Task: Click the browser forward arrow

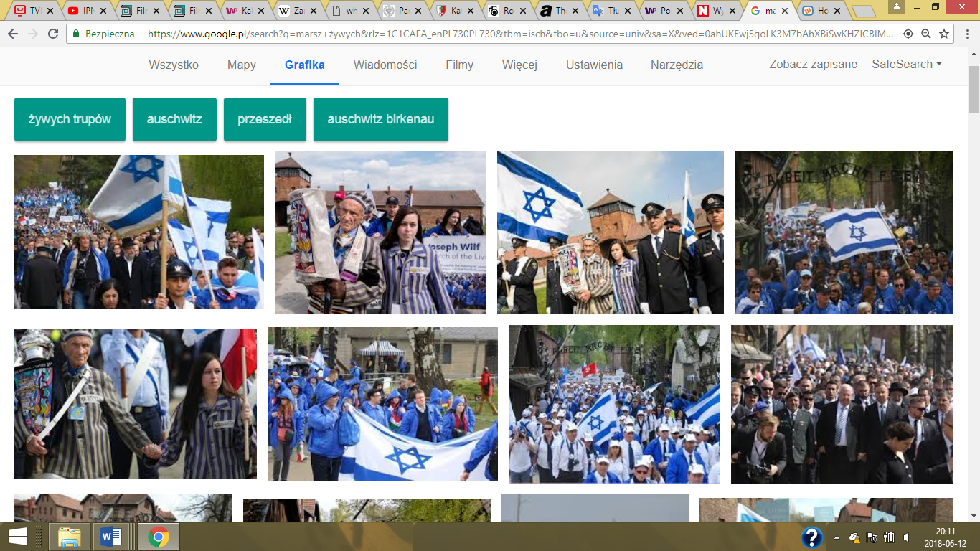Action: pyautogui.click(x=33, y=34)
